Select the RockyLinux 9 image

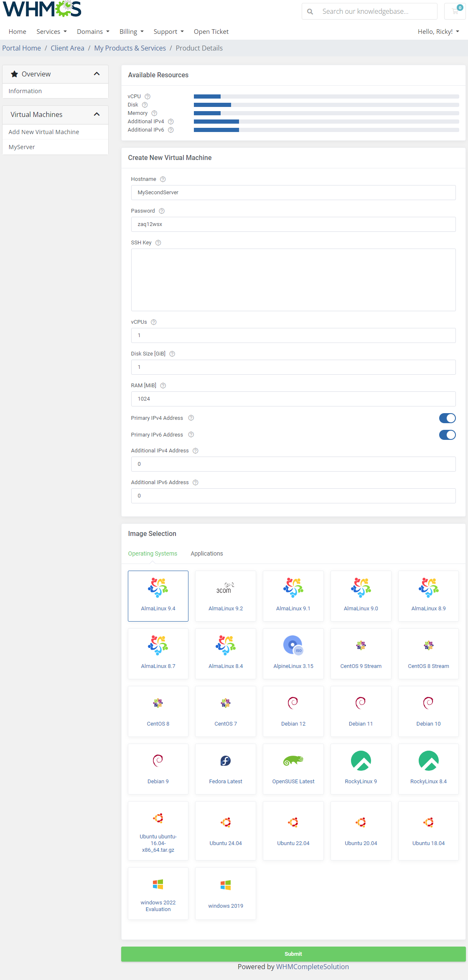click(x=361, y=769)
